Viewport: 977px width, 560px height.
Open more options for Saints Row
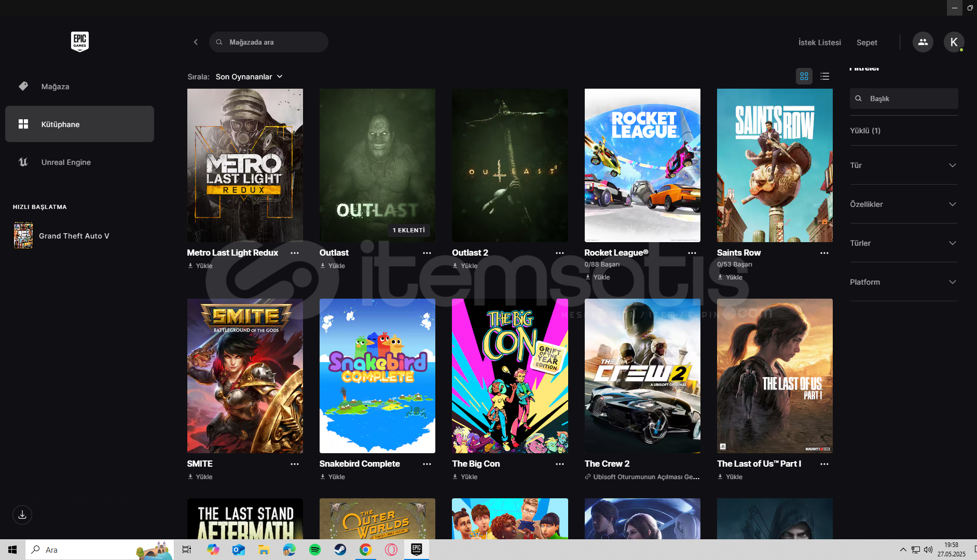(x=824, y=253)
